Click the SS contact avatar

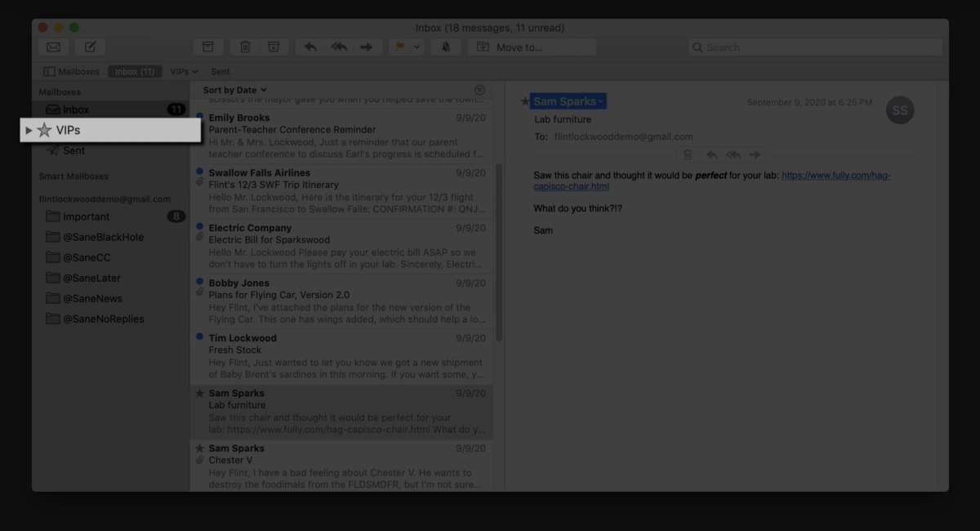click(900, 110)
